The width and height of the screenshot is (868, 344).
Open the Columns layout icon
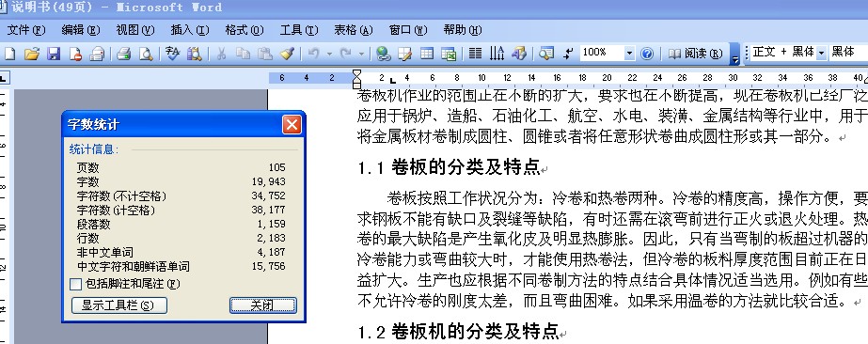(475, 54)
